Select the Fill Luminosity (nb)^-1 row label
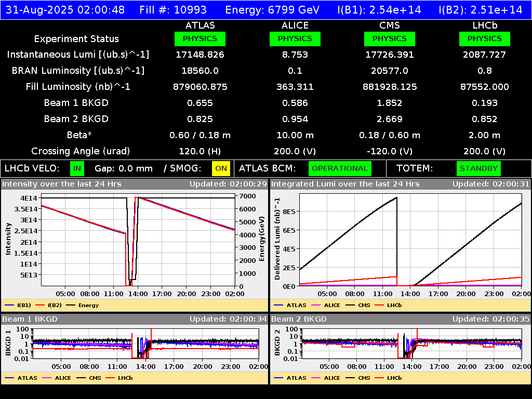The width and height of the screenshot is (532, 399). coord(78,87)
